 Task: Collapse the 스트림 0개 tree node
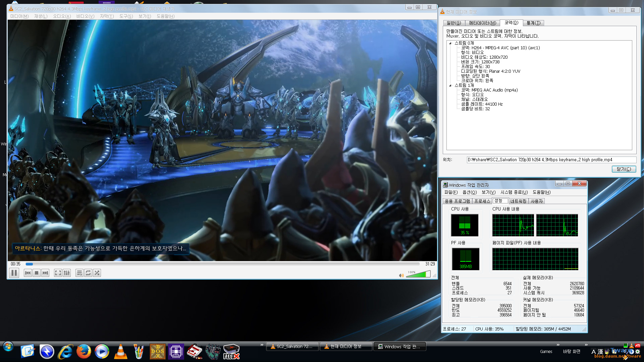(450, 43)
